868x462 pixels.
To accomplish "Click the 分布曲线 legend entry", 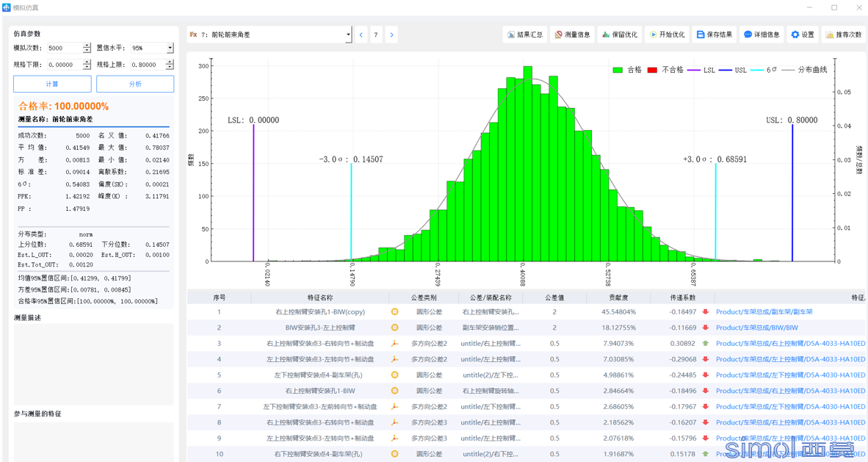I will (804, 70).
